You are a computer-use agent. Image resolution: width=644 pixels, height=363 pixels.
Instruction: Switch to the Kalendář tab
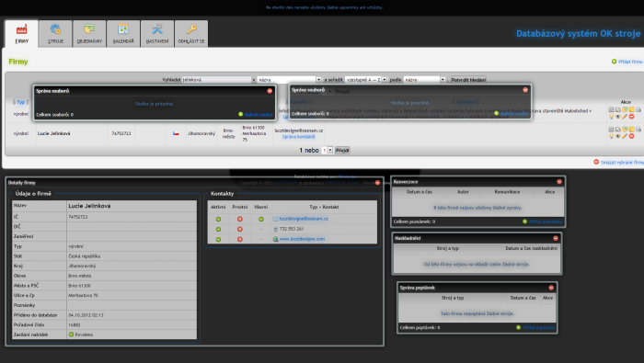[x=123, y=34]
